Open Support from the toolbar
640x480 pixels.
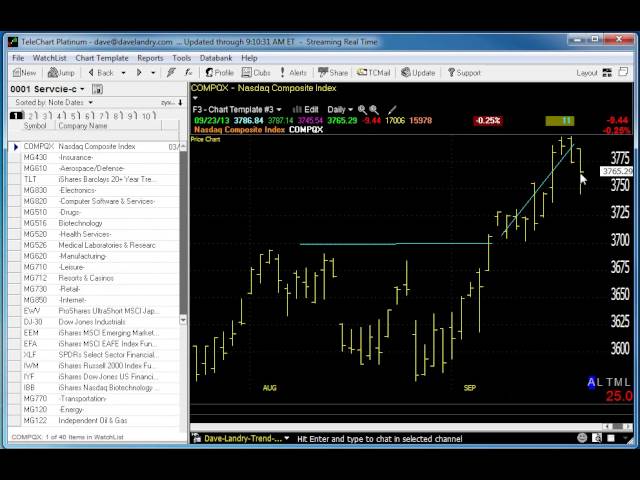coord(464,73)
